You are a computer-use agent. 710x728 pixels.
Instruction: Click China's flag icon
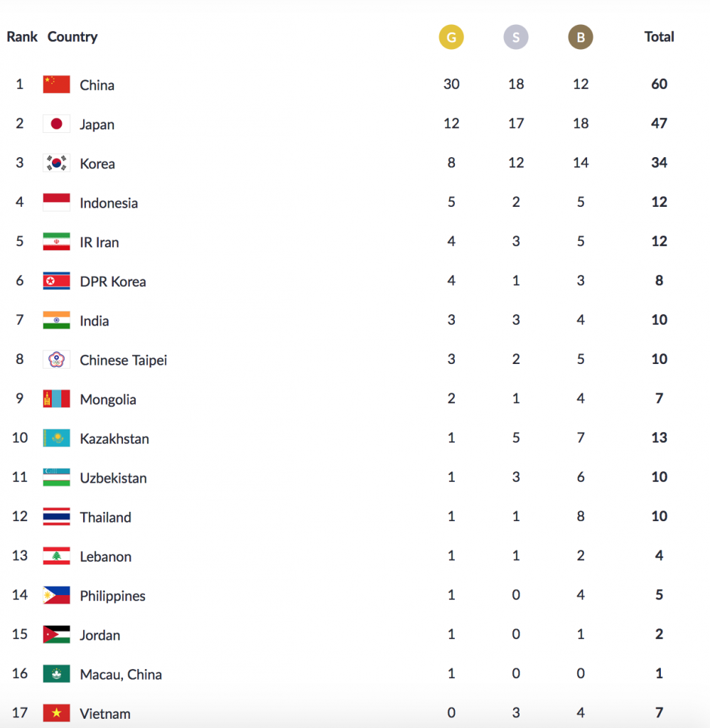click(x=56, y=85)
